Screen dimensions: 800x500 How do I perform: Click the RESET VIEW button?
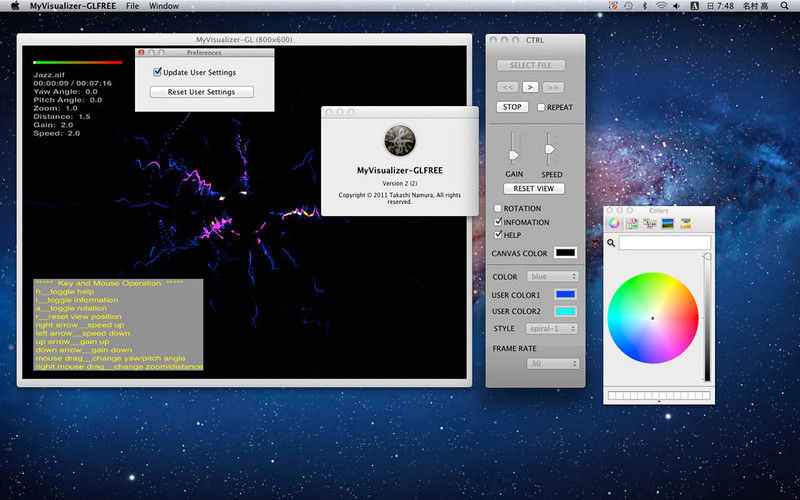pyautogui.click(x=534, y=188)
